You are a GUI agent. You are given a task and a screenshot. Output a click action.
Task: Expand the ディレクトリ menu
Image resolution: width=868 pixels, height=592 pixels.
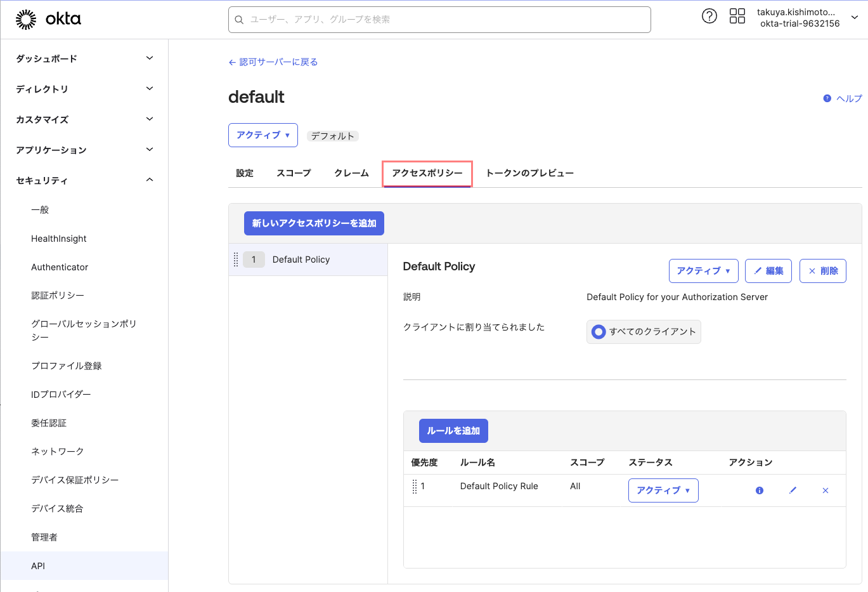(84, 89)
